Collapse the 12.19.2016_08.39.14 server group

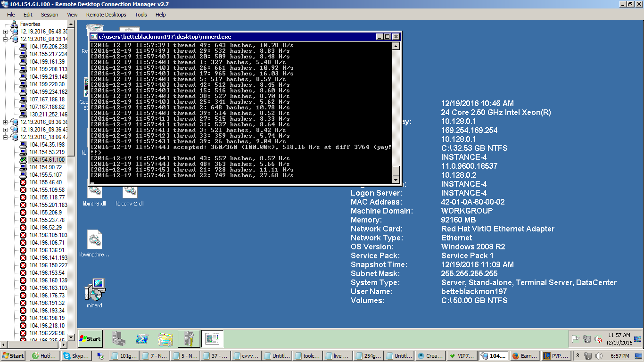5,39
